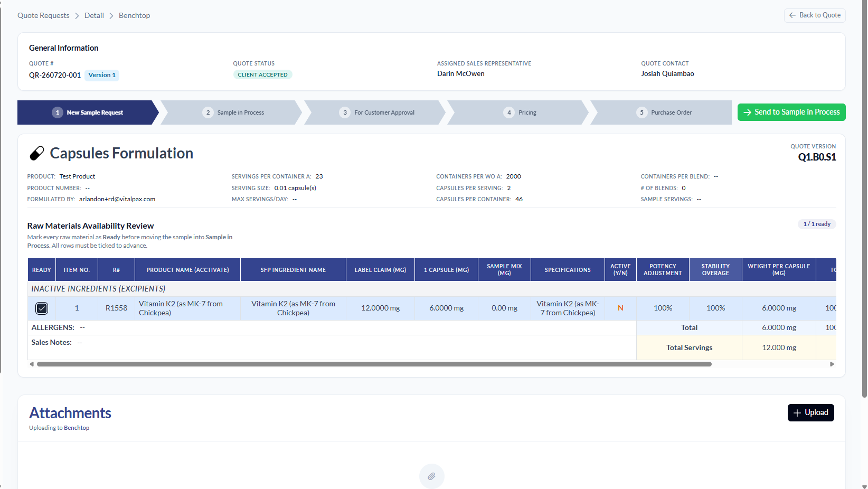Click the Benchtop breadcrumb
This screenshot has height=489, width=868.
tap(135, 15)
